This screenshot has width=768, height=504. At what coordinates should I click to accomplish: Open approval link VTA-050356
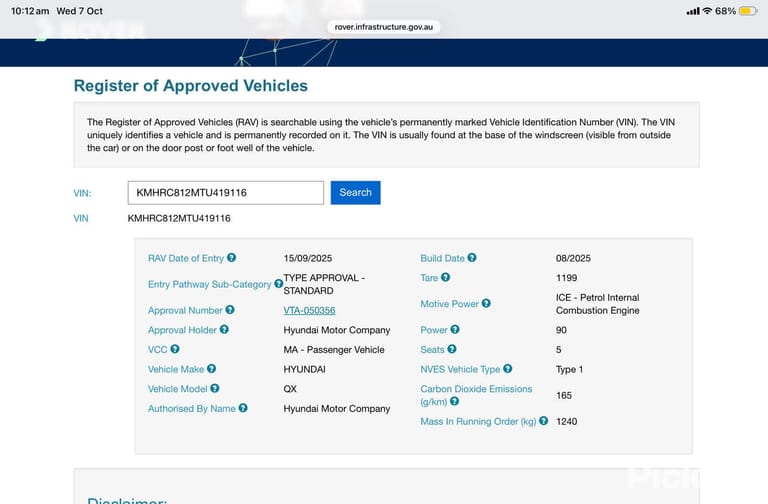310,310
